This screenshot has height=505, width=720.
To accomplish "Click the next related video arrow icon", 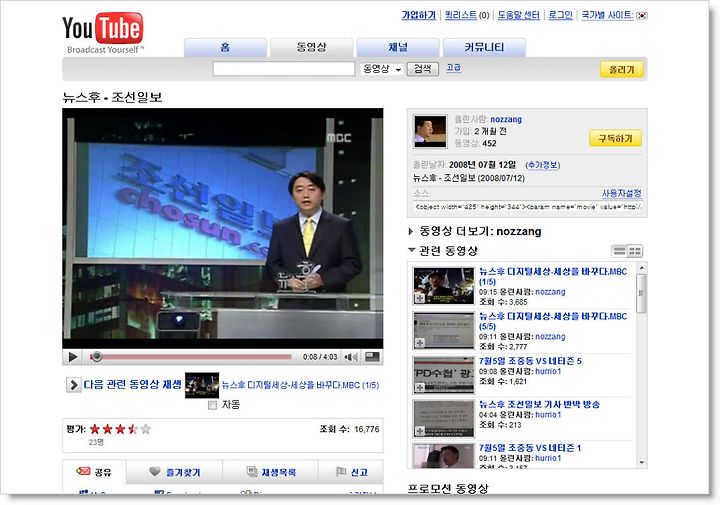I will click(73, 384).
